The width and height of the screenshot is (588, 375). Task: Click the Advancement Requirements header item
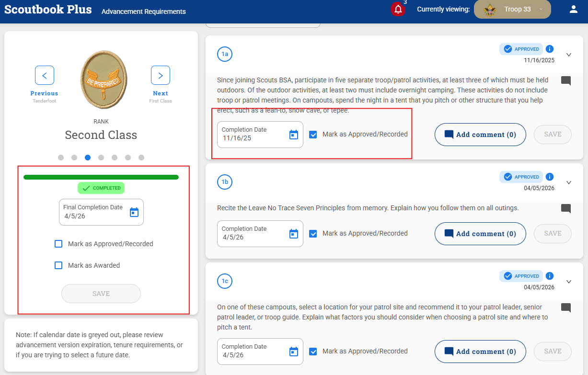[x=143, y=11]
